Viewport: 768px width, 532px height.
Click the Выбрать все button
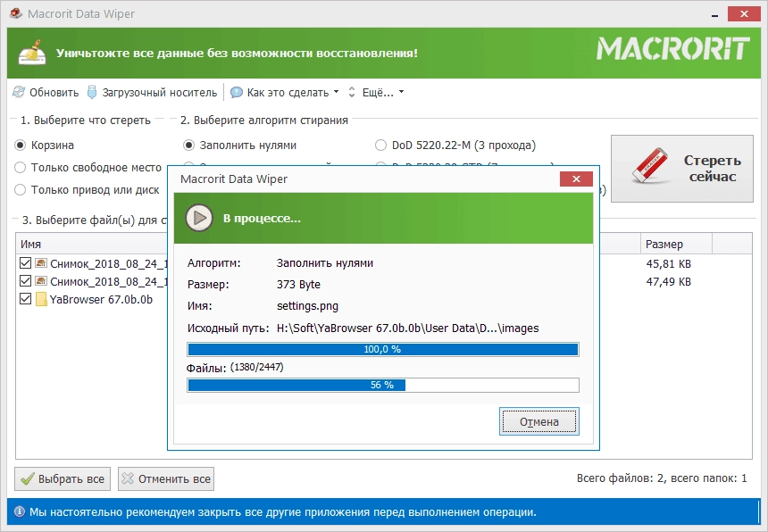[x=63, y=478]
